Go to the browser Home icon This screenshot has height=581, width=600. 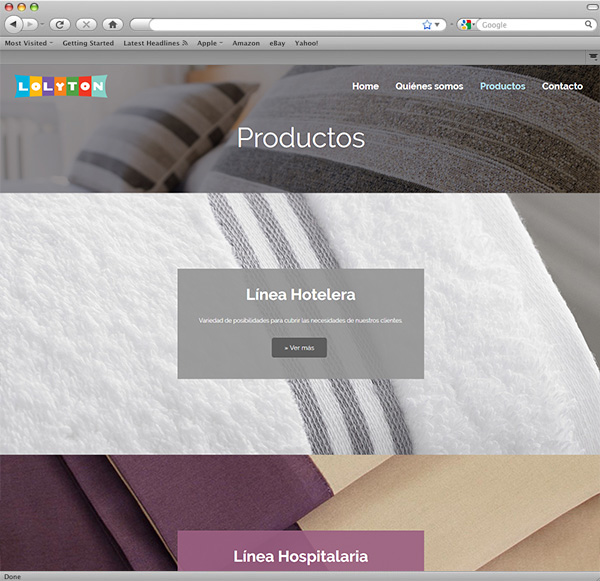point(112,24)
